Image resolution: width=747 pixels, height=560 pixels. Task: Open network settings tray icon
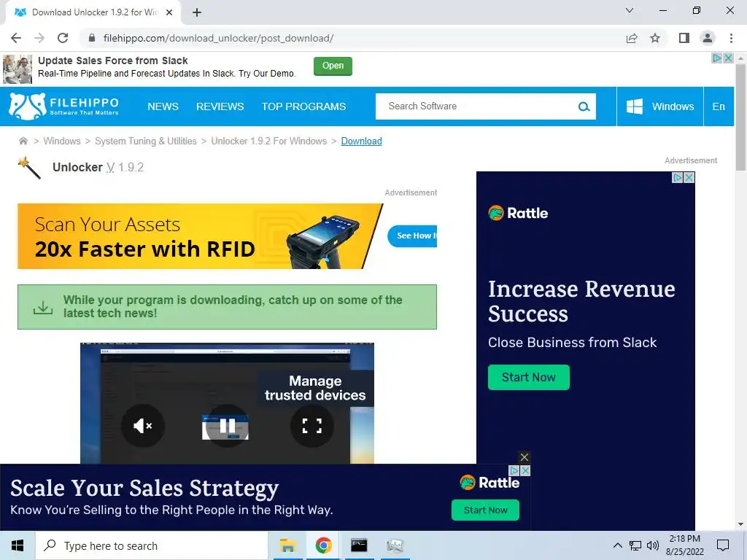[635, 545]
